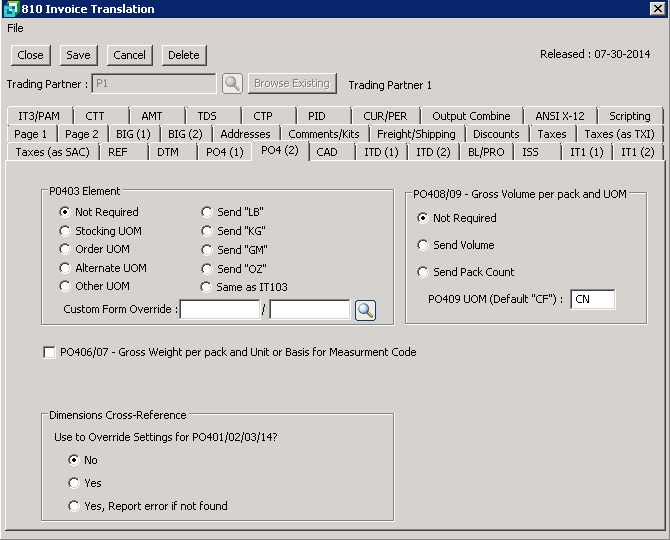Screen dimensions: 670x540
Task: Select the Stocking UOM radio option
Action: [65, 231]
